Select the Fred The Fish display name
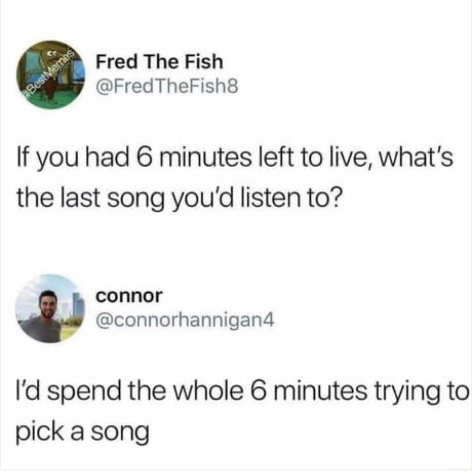Image resolution: width=472 pixels, height=476 pixels. pyautogui.click(x=159, y=61)
